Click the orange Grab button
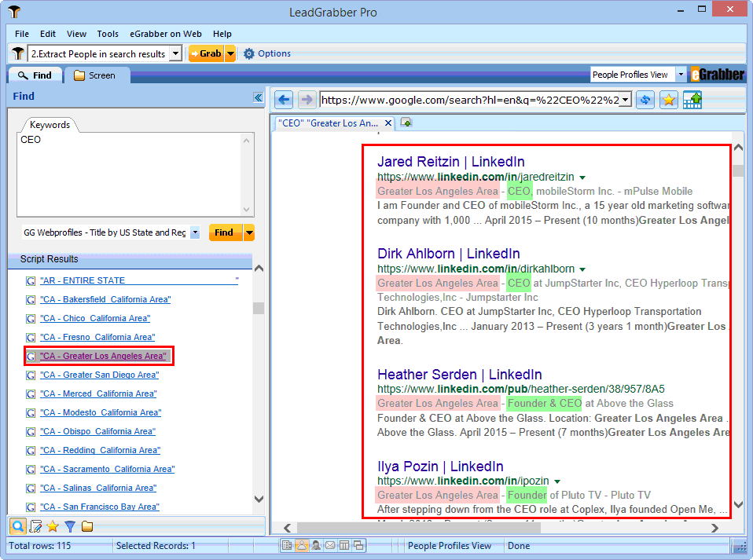The image size is (753, 560). click(x=207, y=53)
